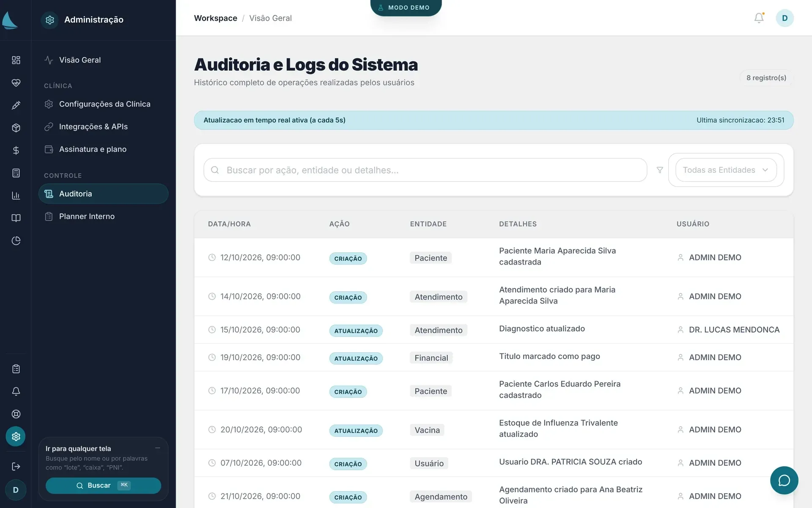Open the dollar sign financial icon
The height and width of the screenshot is (508, 812).
point(16,150)
